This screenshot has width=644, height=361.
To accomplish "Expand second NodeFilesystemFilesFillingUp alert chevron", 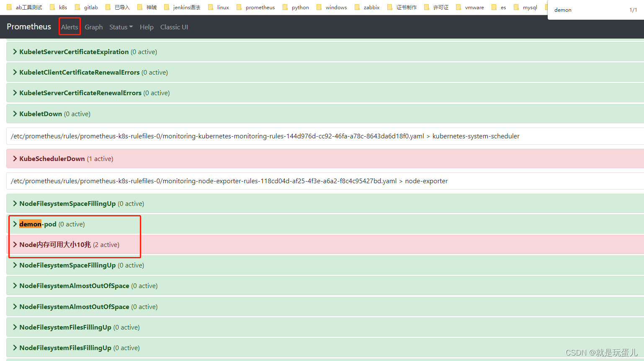I will tap(15, 348).
